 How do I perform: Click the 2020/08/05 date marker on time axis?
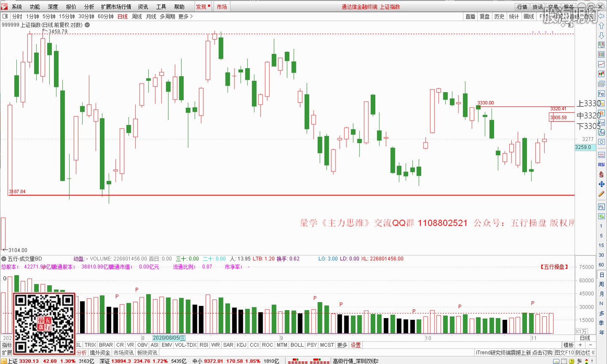(x=169, y=338)
